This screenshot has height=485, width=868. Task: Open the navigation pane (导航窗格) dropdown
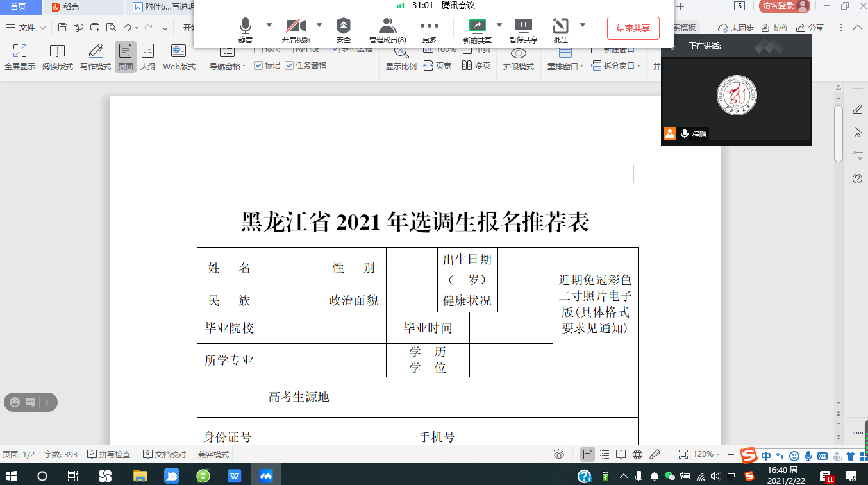point(228,66)
